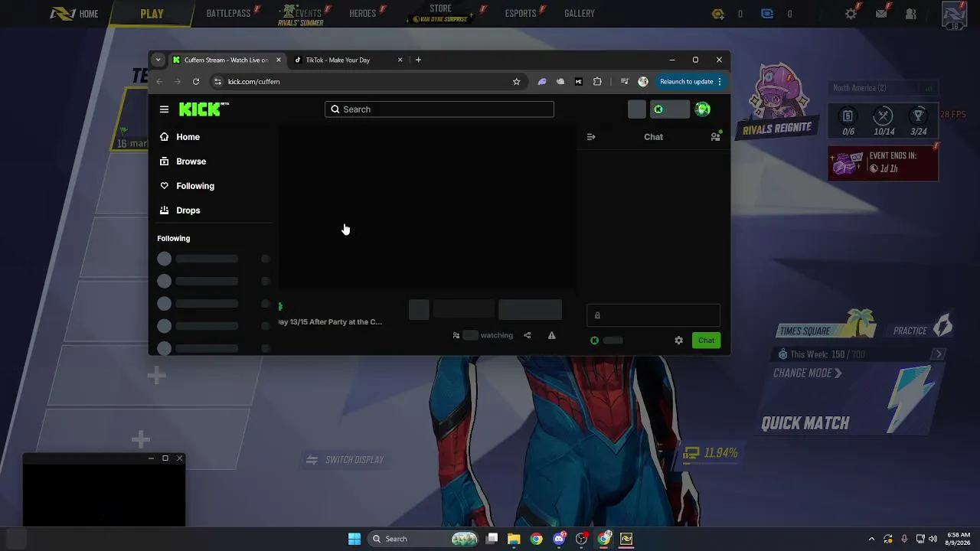Go back in the Chrome browser
980x551 pixels.
tap(159, 82)
